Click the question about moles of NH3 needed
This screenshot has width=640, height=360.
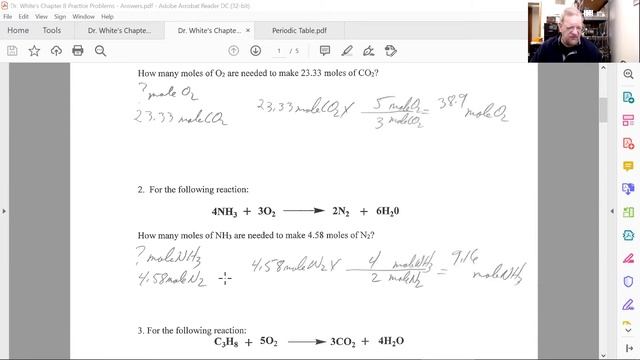tap(256, 236)
